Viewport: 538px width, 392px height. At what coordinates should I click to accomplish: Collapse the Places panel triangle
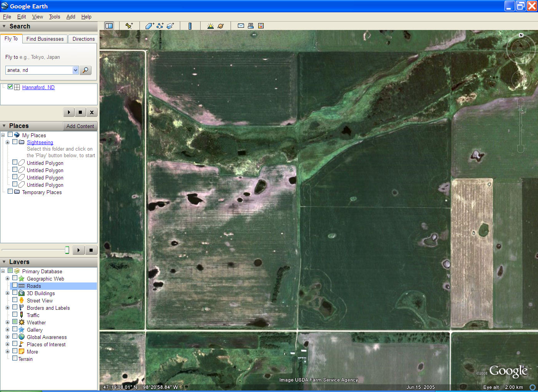click(4, 126)
